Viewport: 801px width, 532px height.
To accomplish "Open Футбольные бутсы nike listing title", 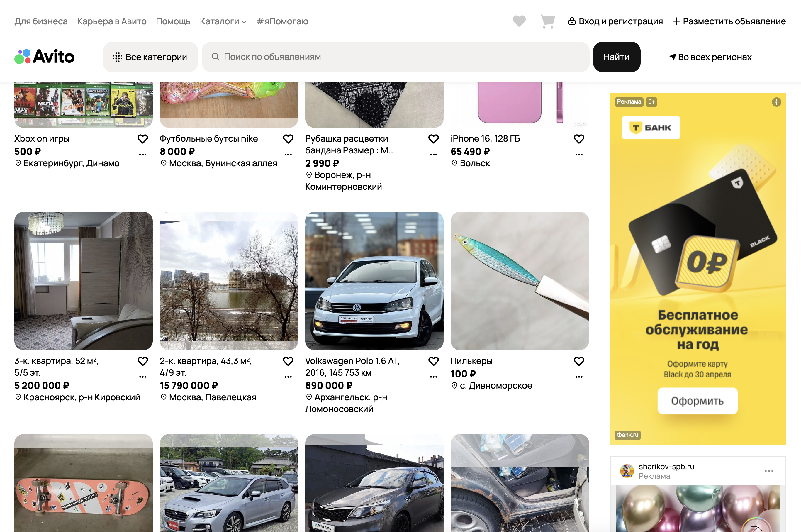I will point(208,138).
